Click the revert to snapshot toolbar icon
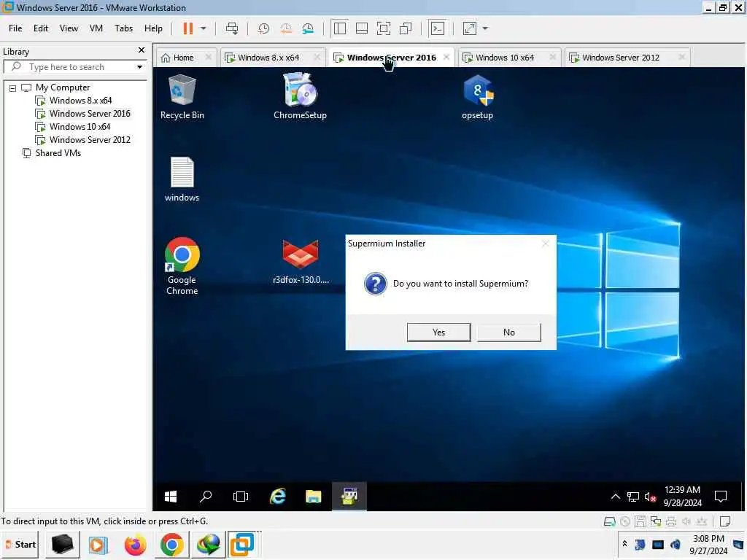The image size is (747, 560). tap(286, 28)
